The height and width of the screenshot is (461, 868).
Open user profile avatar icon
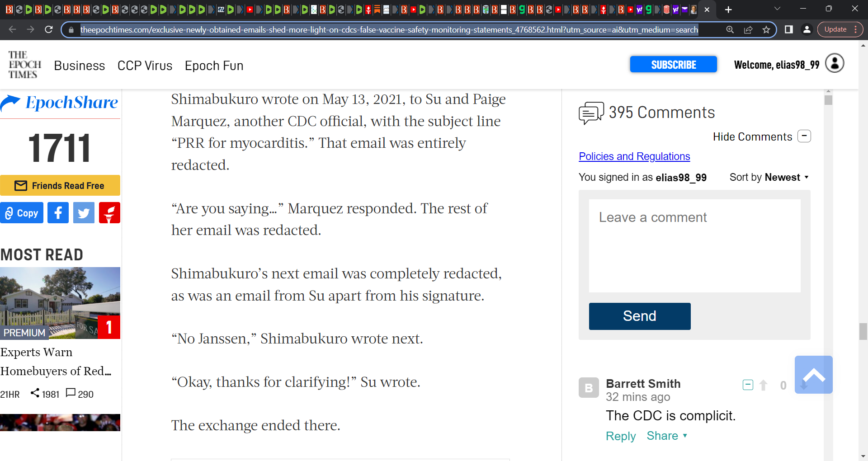[x=835, y=63]
